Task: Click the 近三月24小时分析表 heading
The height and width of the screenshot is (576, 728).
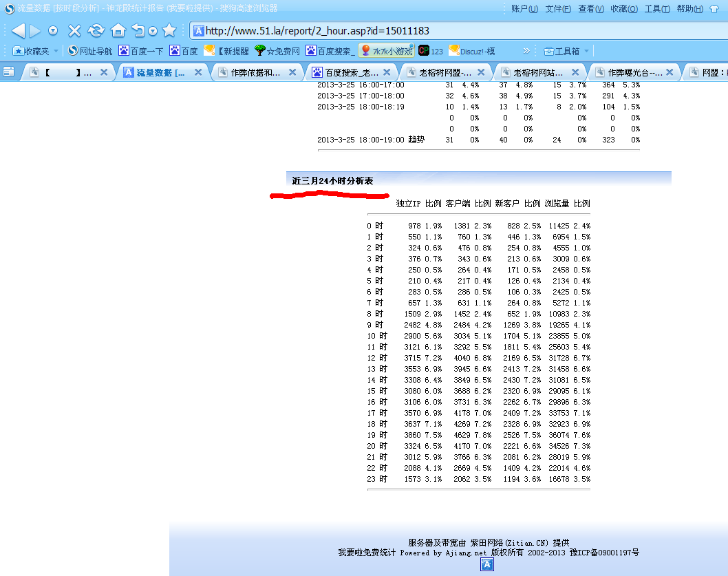Action: click(332, 181)
